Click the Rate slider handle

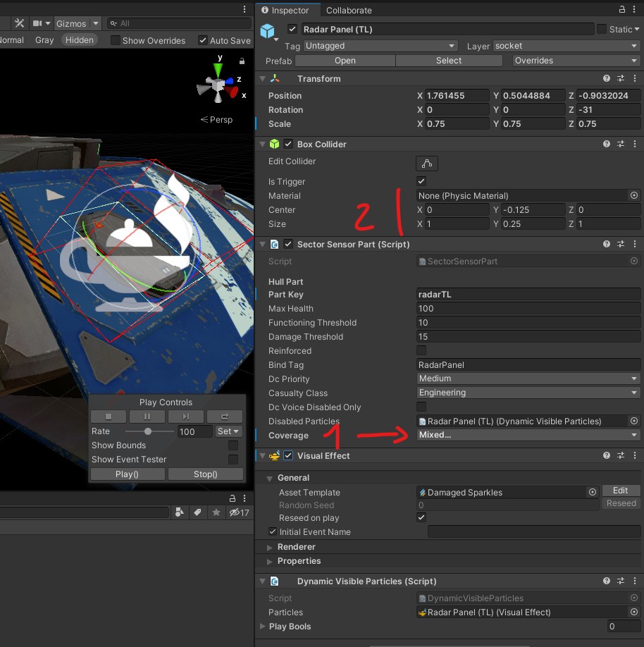click(148, 431)
